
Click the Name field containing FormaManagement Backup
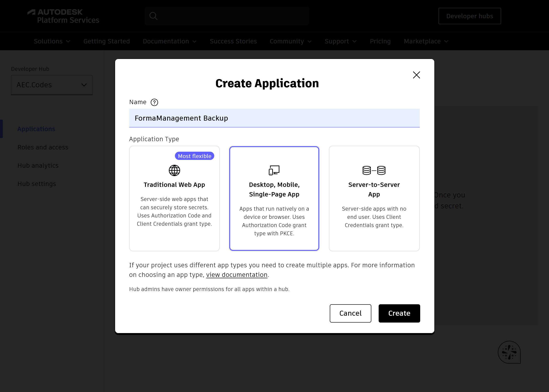click(274, 118)
